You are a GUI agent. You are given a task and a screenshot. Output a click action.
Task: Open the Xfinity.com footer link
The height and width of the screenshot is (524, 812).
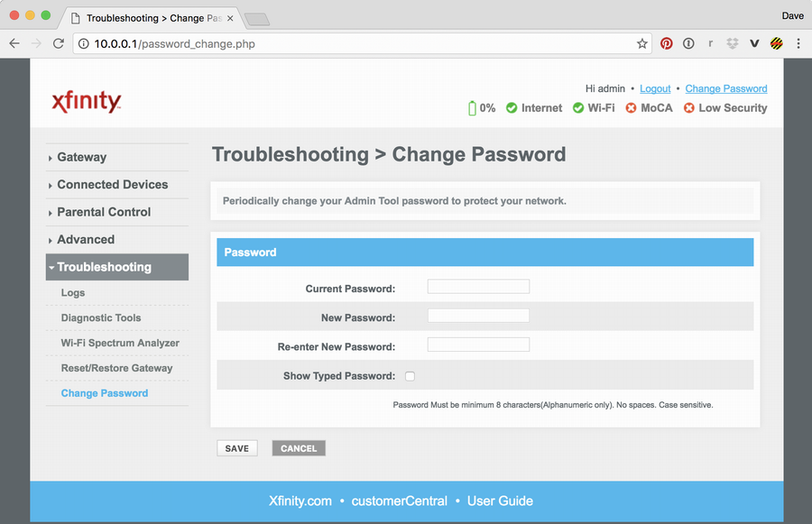click(x=300, y=501)
